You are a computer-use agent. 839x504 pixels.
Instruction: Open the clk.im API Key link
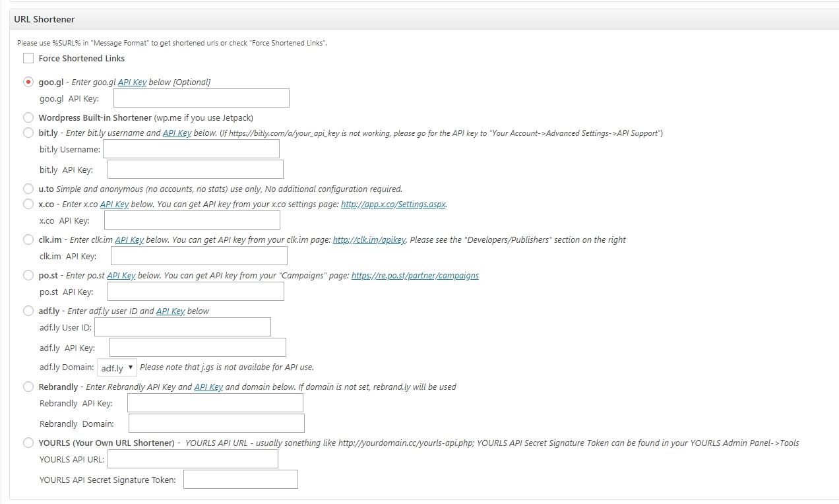[x=129, y=239]
